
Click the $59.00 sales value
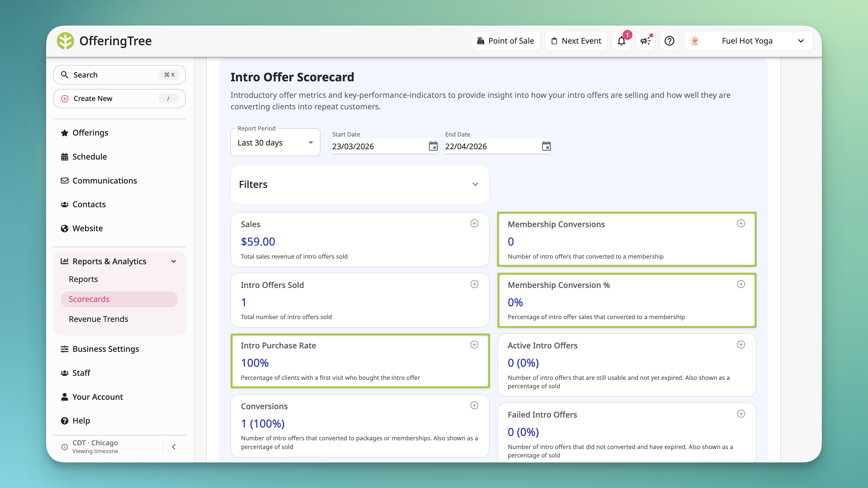(258, 242)
